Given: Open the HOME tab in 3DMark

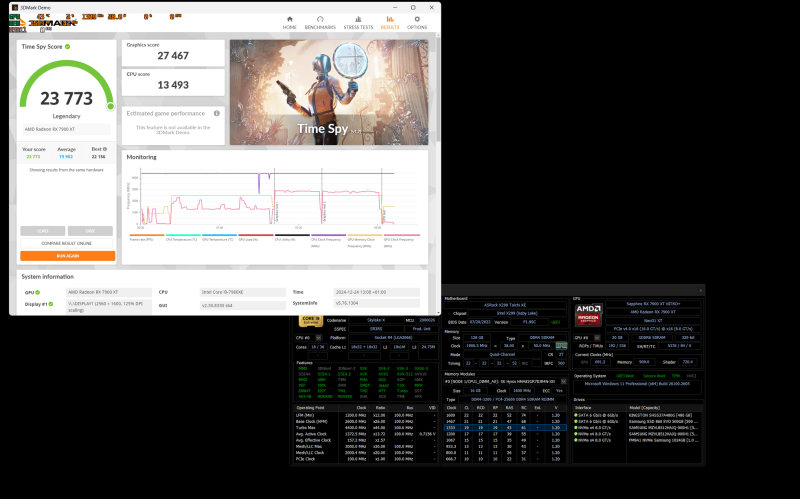Looking at the screenshot, I should (x=289, y=22).
